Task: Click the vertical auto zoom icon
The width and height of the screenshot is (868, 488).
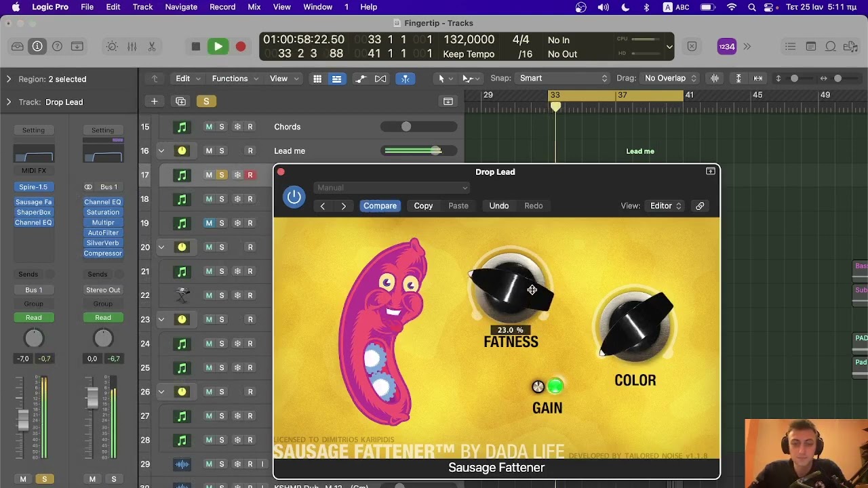Action: pyautogui.click(x=738, y=79)
